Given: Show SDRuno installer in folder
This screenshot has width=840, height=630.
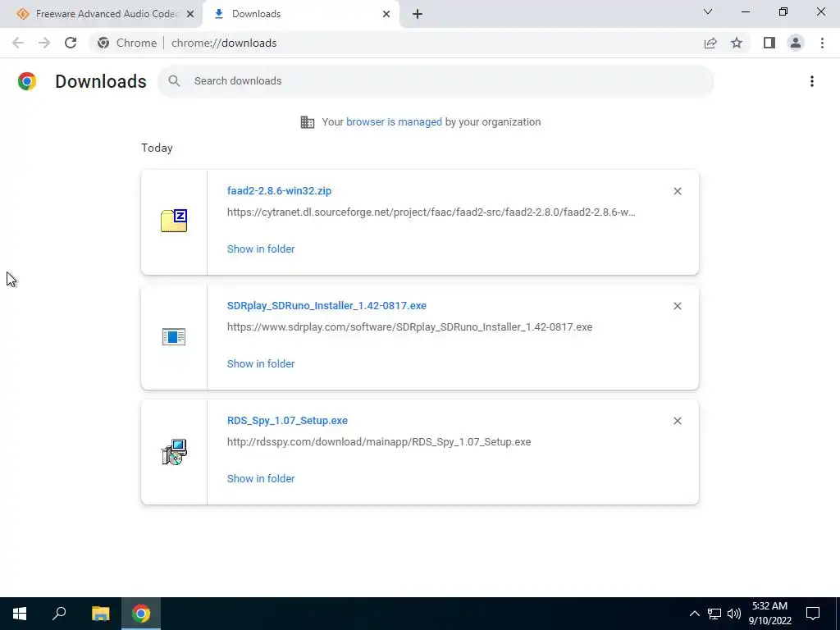Looking at the screenshot, I should (261, 363).
